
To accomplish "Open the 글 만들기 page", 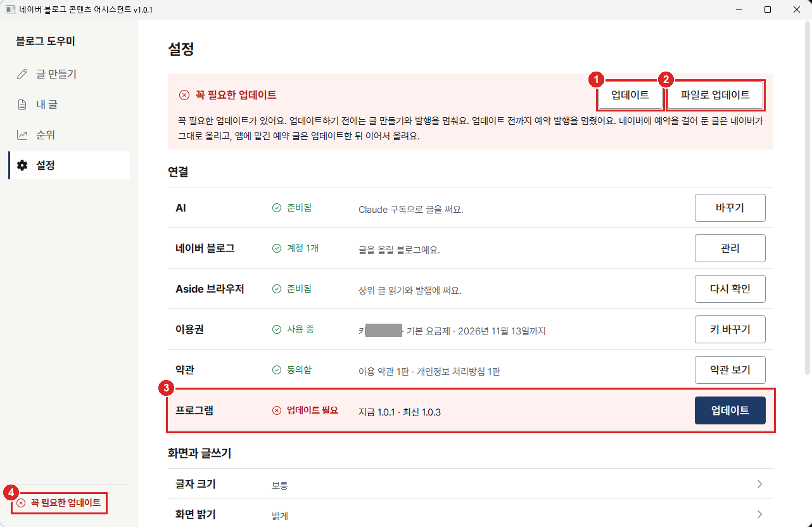I will 69,74.
